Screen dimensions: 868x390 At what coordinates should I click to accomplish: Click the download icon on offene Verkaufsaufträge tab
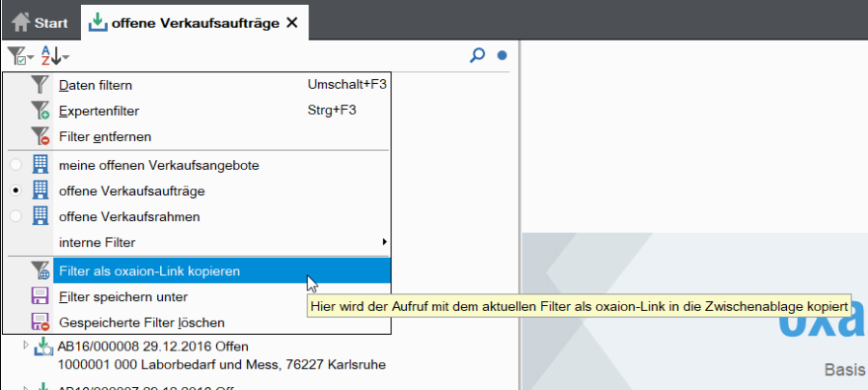click(98, 22)
